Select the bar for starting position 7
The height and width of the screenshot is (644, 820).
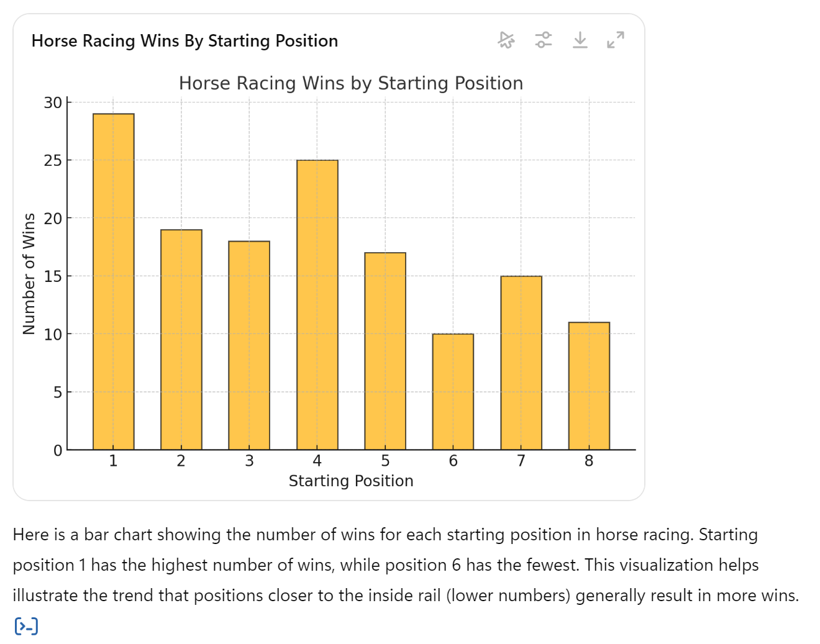[521, 363]
